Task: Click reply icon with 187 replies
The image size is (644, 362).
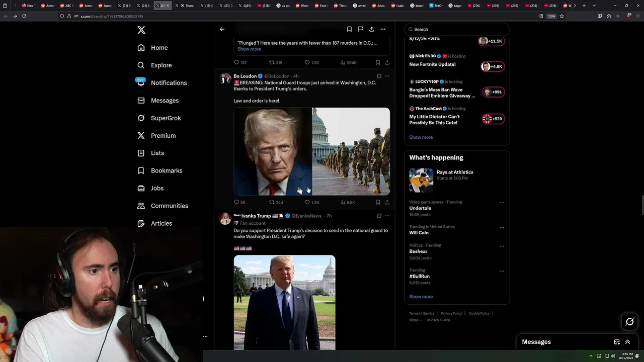Action: coord(236,62)
